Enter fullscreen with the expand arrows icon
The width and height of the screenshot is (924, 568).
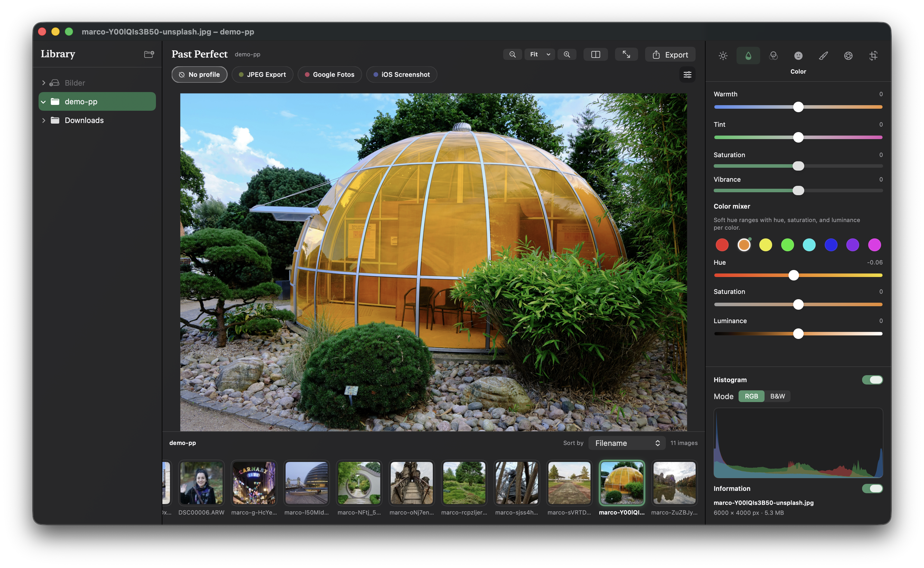click(626, 54)
